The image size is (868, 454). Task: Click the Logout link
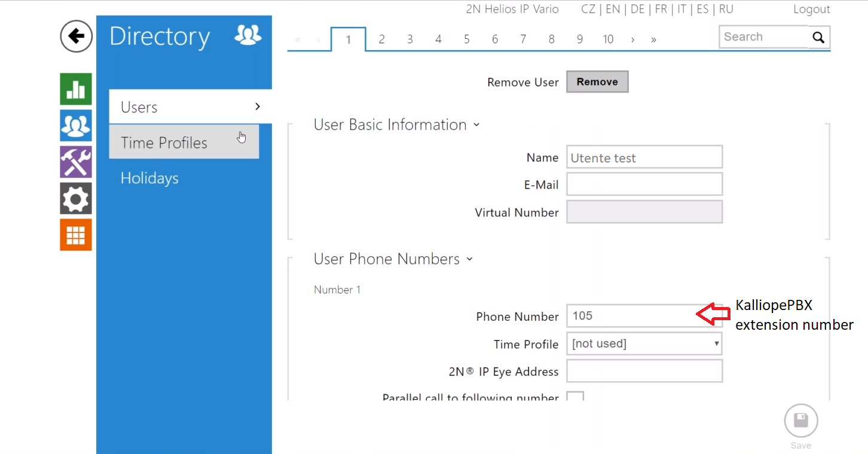[811, 10]
